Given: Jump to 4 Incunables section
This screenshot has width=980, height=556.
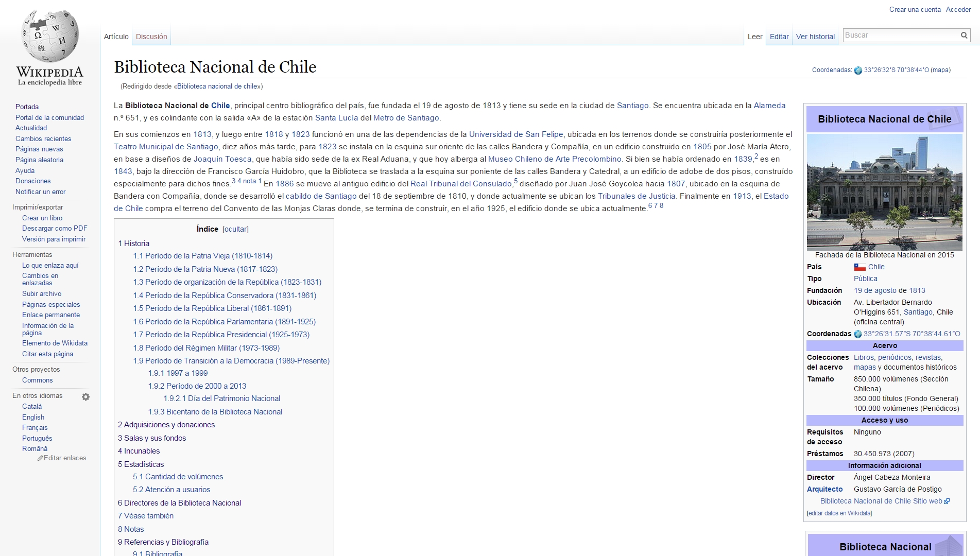Looking at the screenshot, I should point(139,451).
